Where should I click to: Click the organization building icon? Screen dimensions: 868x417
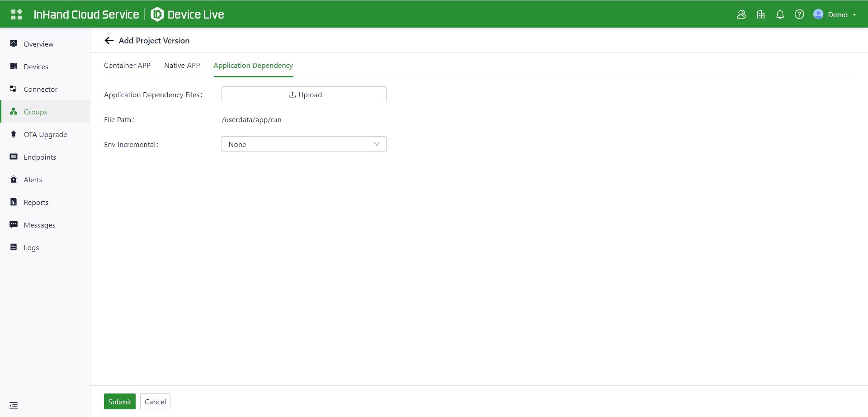coord(761,14)
